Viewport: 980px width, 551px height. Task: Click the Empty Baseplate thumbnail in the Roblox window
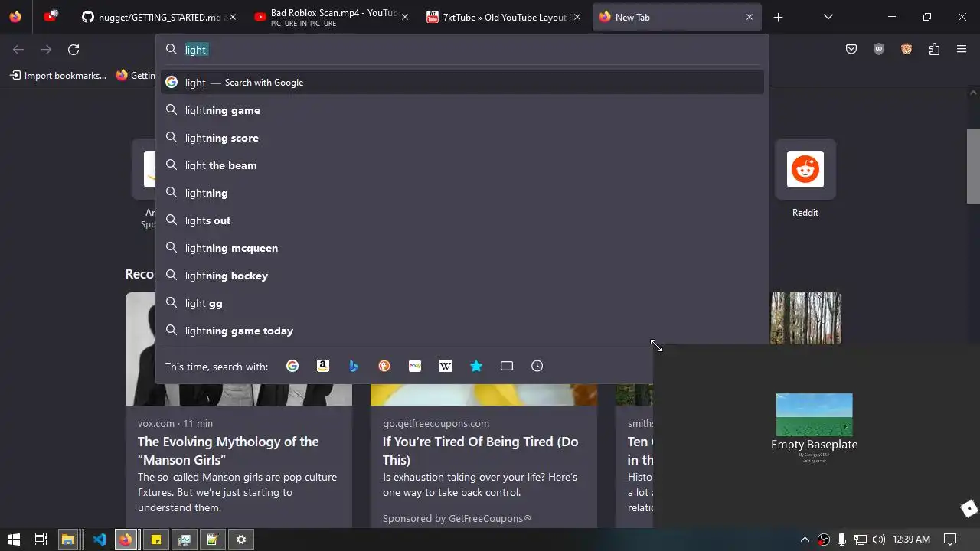coord(814,415)
